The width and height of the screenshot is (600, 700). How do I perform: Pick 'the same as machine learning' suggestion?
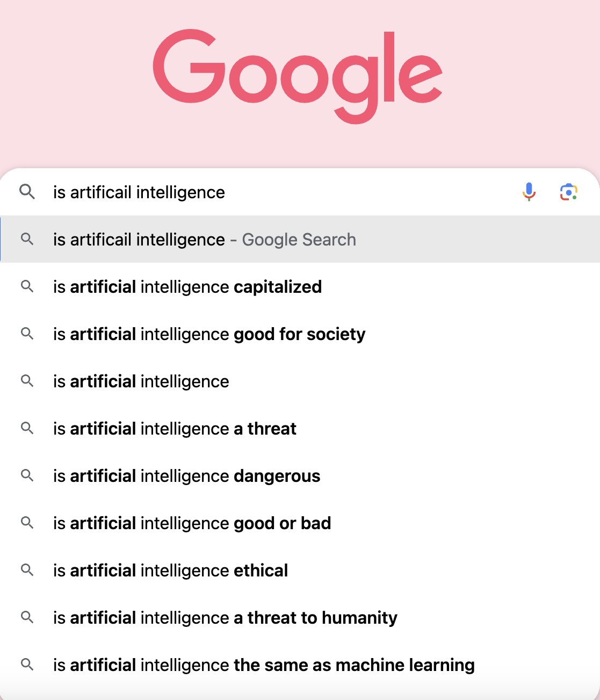coord(264,665)
